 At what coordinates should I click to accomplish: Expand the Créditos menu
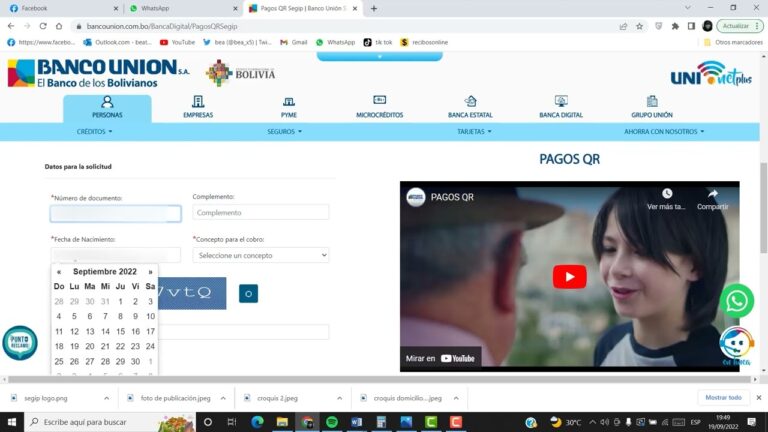[95, 132]
